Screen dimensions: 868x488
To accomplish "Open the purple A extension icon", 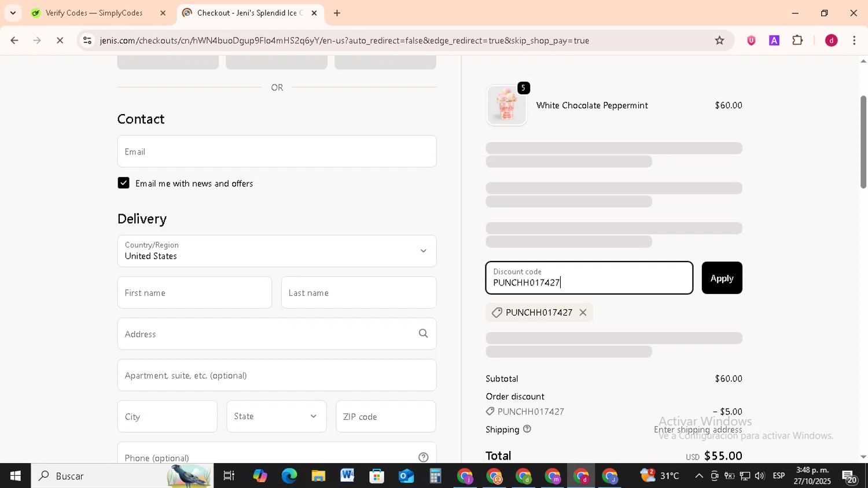I will point(774,41).
